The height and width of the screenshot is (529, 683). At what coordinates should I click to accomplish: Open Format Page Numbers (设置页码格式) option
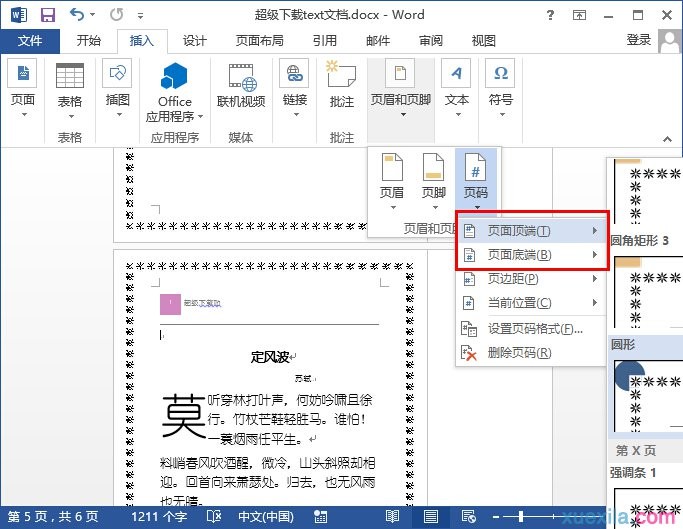coord(534,329)
